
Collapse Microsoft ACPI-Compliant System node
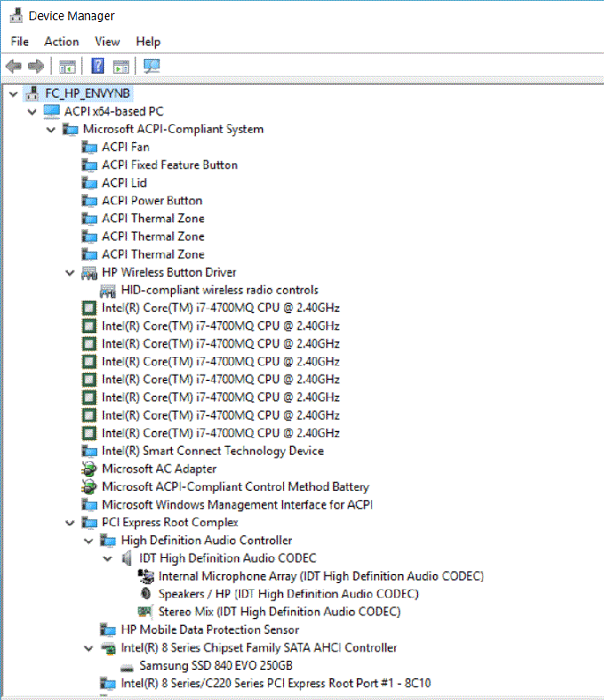click(51, 130)
